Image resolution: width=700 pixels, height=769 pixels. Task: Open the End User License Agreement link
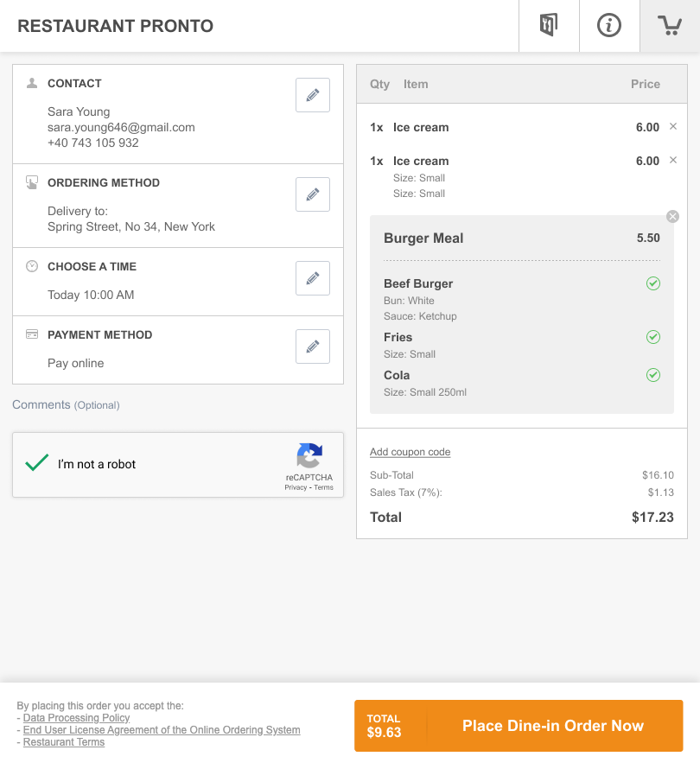[162, 730]
